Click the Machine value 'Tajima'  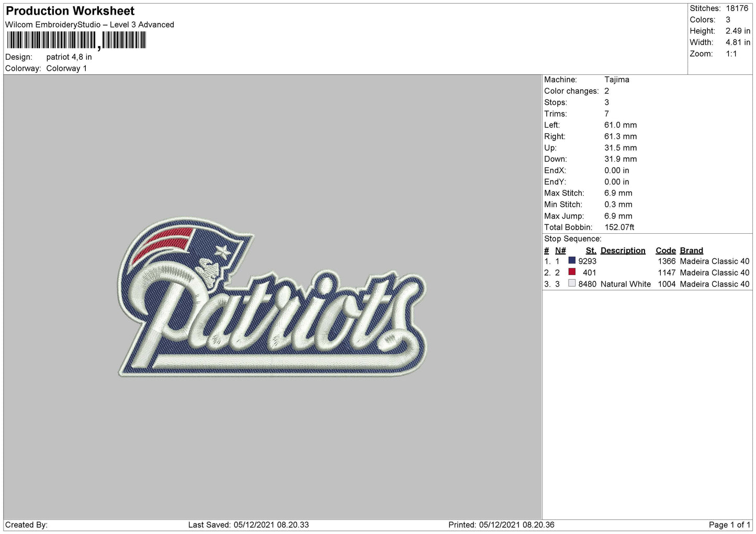click(617, 79)
